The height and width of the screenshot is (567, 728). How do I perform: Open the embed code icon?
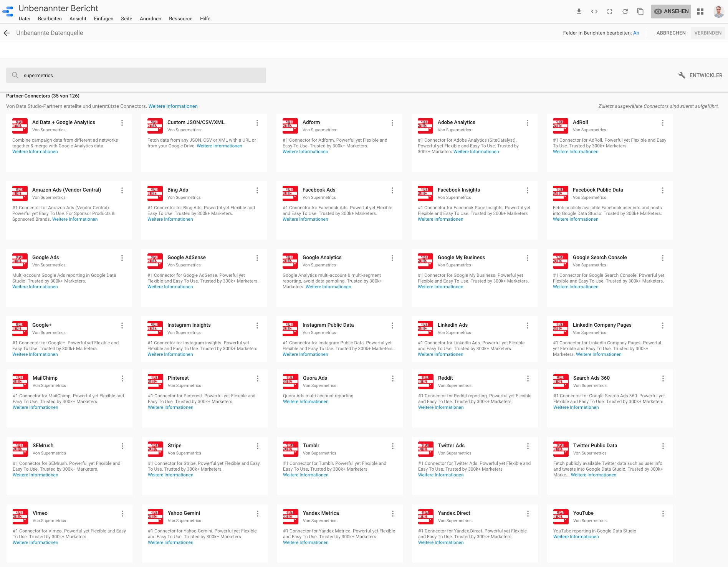click(x=594, y=12)
